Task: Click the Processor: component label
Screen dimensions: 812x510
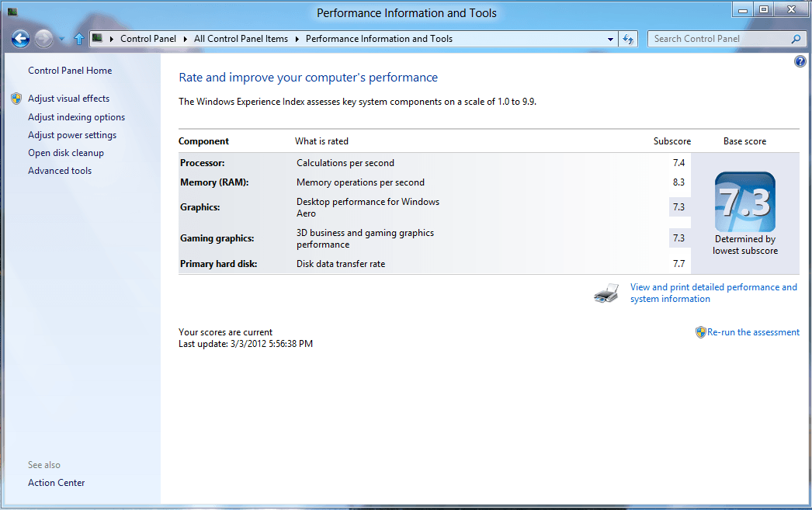Action: tap(203, 163)
